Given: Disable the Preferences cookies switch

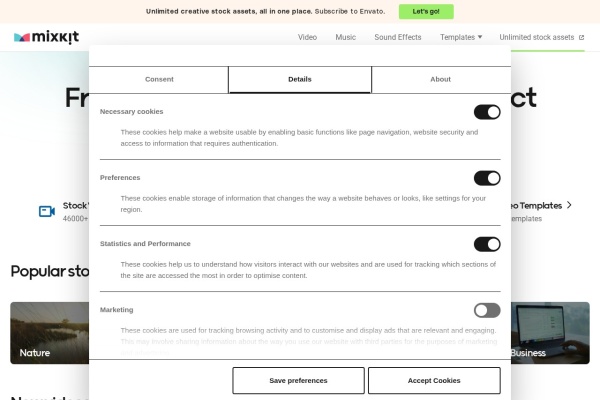Looking at the screenshot, I should 487,178.
